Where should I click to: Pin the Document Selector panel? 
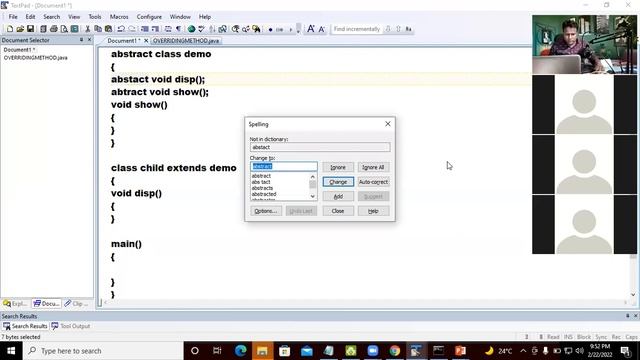click(x=81, y=40)
